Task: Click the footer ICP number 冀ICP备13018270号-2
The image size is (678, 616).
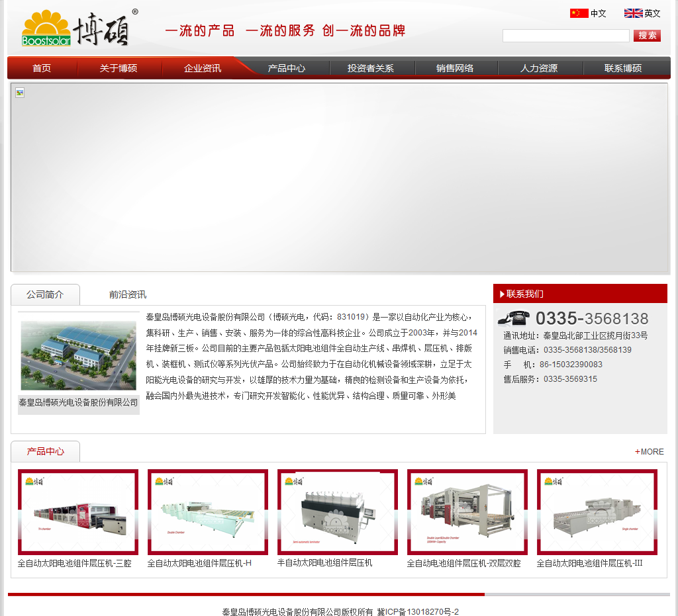Action: pos(418,611)
